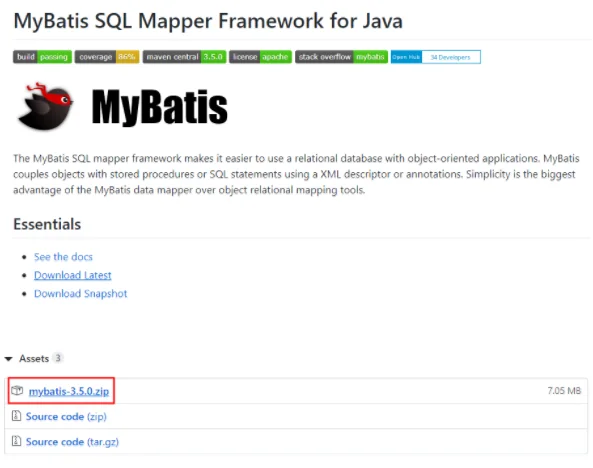The image size is (593, 468).
Task: Open the See the docs link
Action: click(63, 257)
